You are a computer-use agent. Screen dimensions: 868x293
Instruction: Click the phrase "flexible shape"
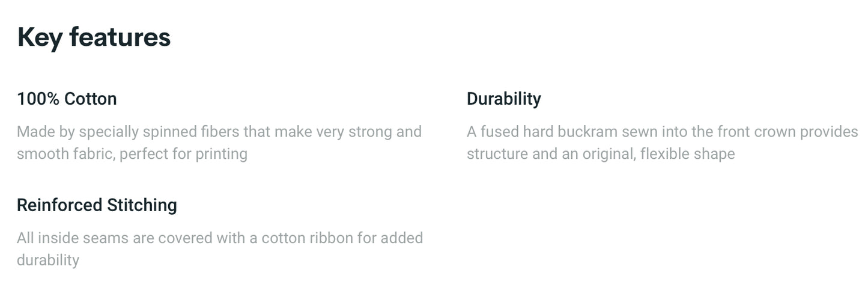687,154
